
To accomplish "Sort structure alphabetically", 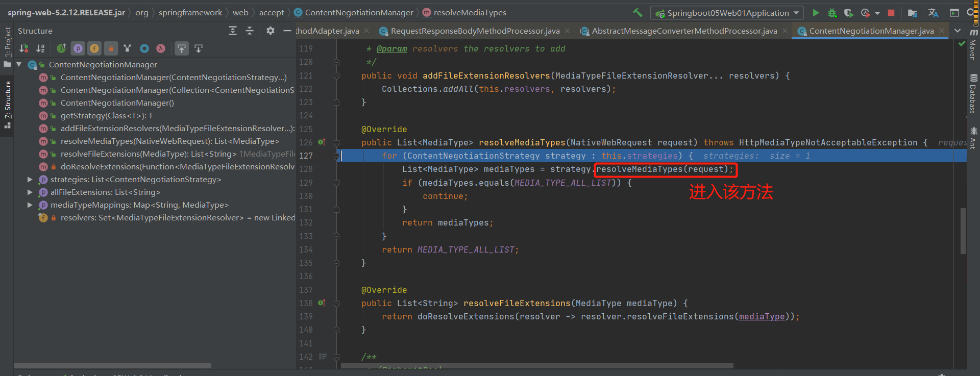I will click(40, 48).
